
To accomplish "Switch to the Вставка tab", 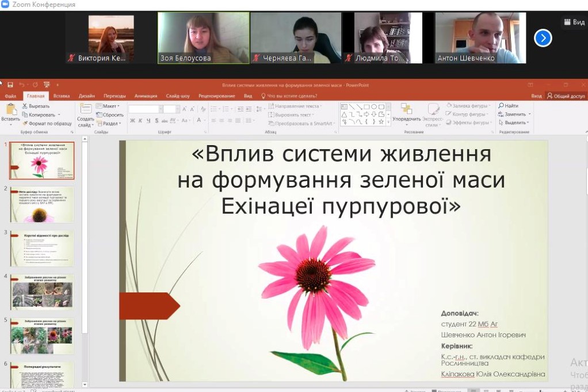I will click(x=62, y=96).
